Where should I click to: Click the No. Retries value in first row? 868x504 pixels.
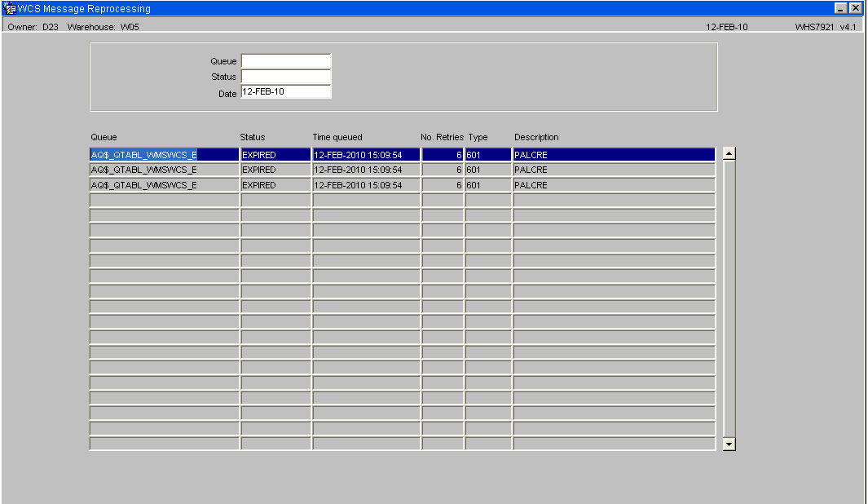pyautogui.click(x=443, y=154)
